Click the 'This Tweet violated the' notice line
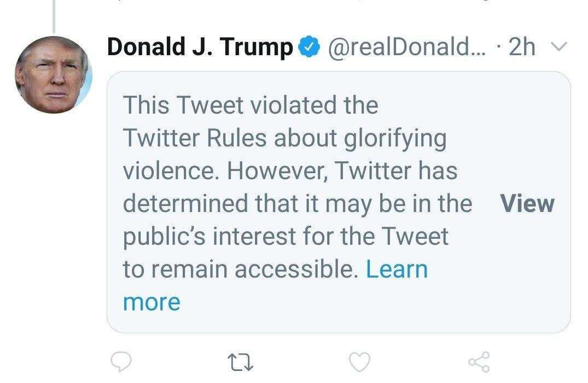 pos(250,104)
